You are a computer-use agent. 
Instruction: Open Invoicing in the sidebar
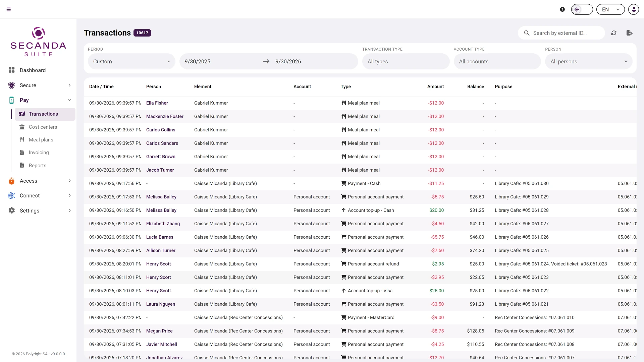click(x=45, y=153)
